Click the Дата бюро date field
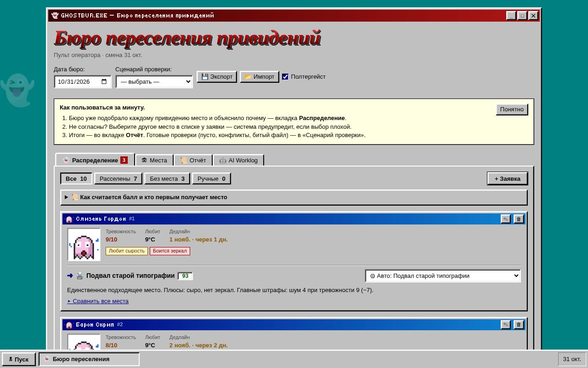Screen dimensions: 588x368 click(83, 81)
